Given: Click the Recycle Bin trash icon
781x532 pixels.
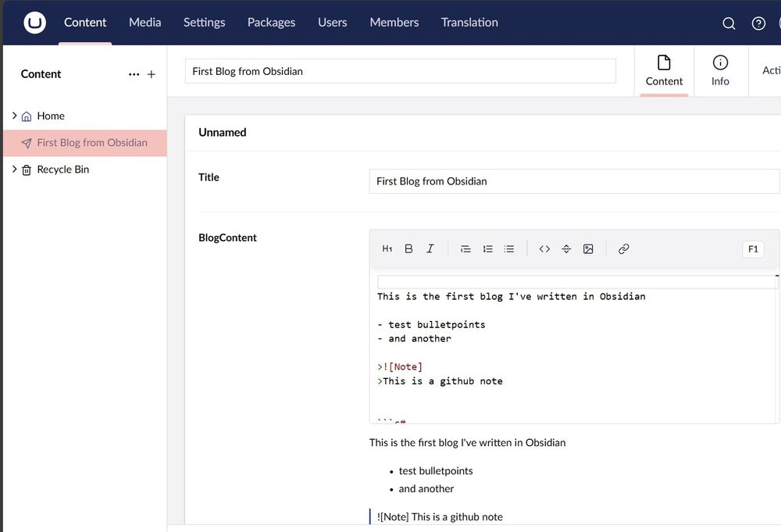Looking at the screenshot, I should [x=27, y=170].
